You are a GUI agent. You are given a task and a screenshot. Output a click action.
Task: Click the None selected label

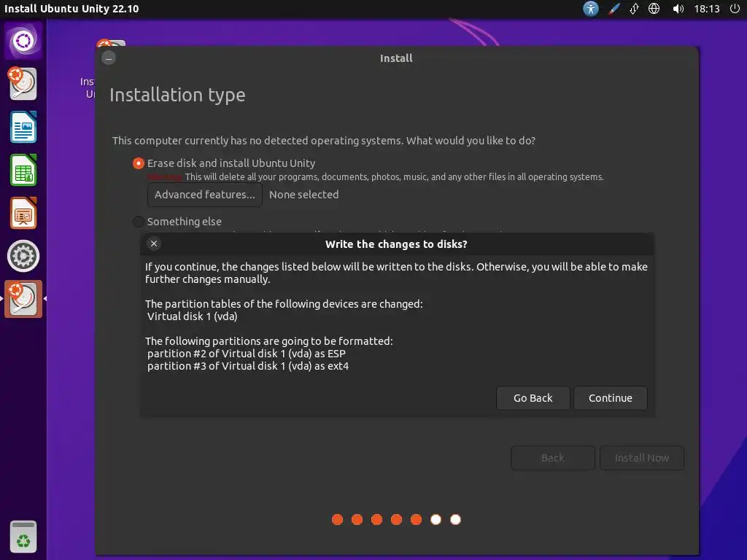304,195
